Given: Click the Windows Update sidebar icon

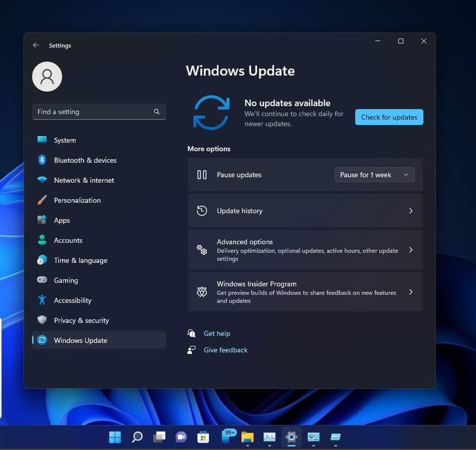Looking at the screenshot, I should pyautogui.click(x=42, y=340).
